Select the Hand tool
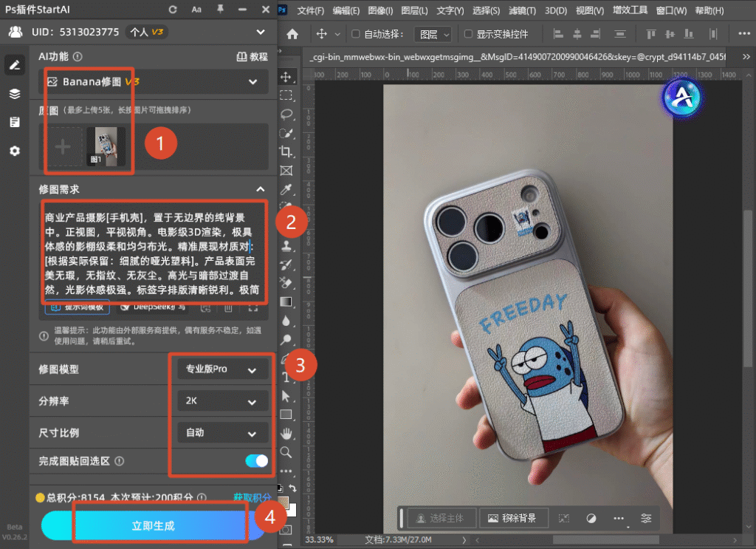The height and width of the screenshot is (549, 756). [286, 433]
